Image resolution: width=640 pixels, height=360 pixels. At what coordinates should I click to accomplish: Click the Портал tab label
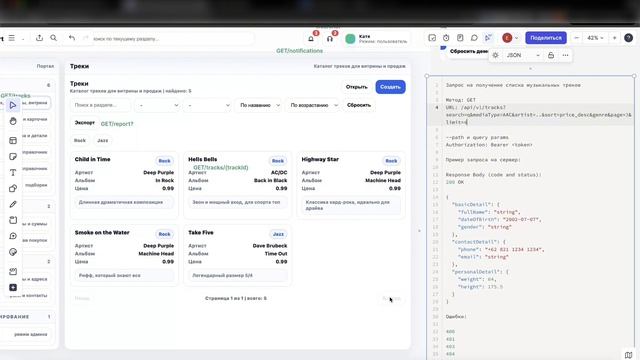pos(45,66)
